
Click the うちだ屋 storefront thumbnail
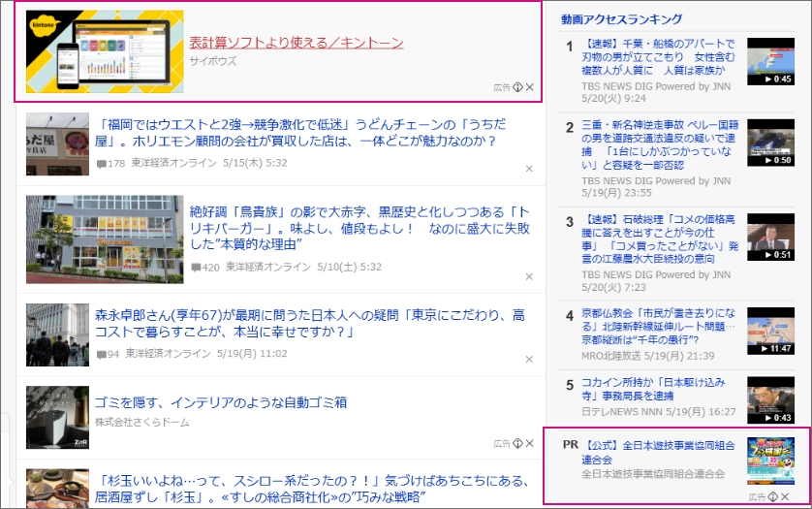pyautogui.click(x=57, y=144)
